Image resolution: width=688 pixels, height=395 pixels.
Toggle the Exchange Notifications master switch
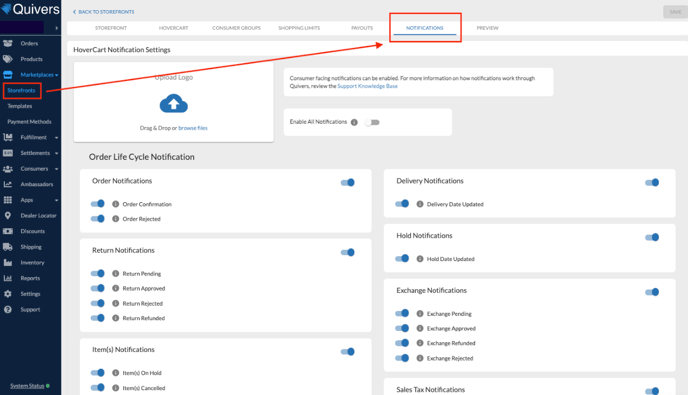652,292
